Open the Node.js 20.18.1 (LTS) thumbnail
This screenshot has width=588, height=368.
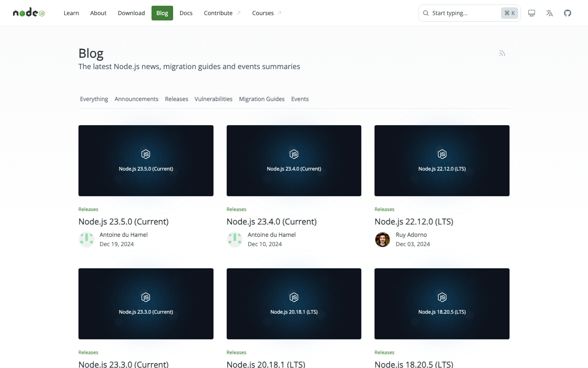[x=294, y=304]
